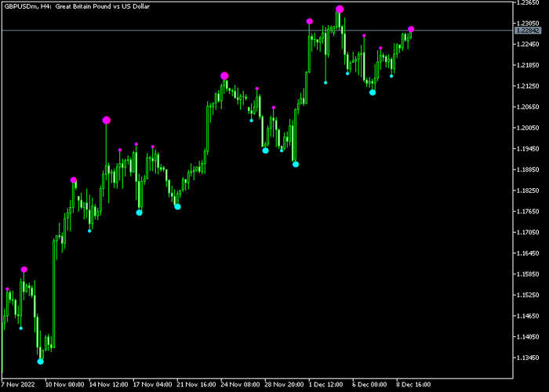Click the 1.19450 price axis label
Screen dimensions: 549x392
(x=529, y=149)
